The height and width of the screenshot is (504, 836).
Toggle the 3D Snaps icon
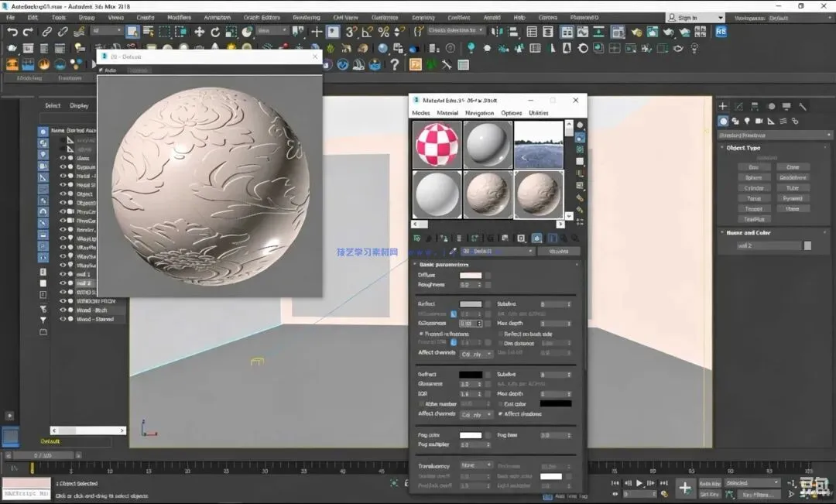(351, 32)
